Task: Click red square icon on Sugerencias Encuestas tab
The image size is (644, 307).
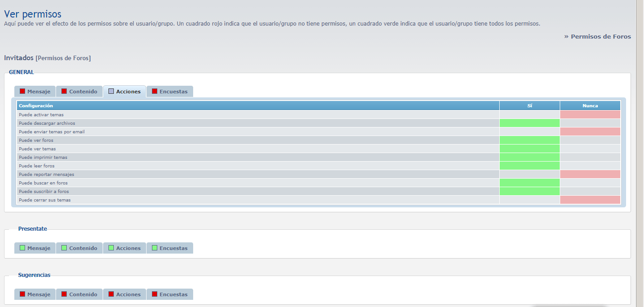Action: (155, 294)
